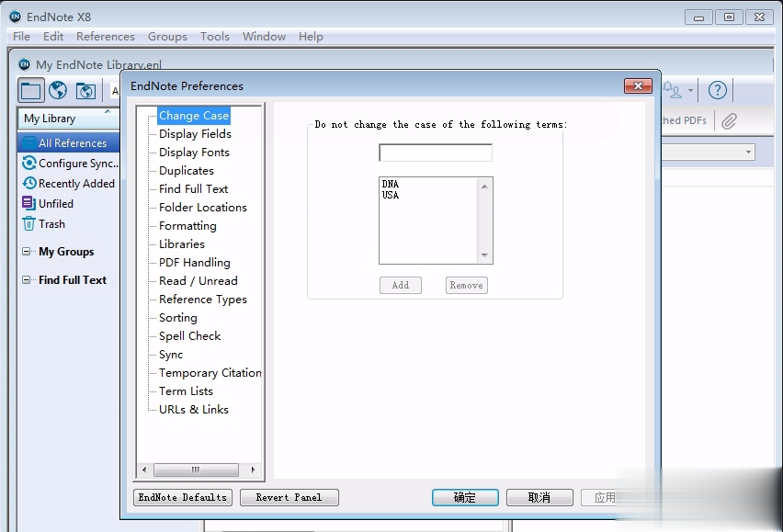783x532 pixels.
Task: Select Temporary Citation preference
Action: click(210, 373)
